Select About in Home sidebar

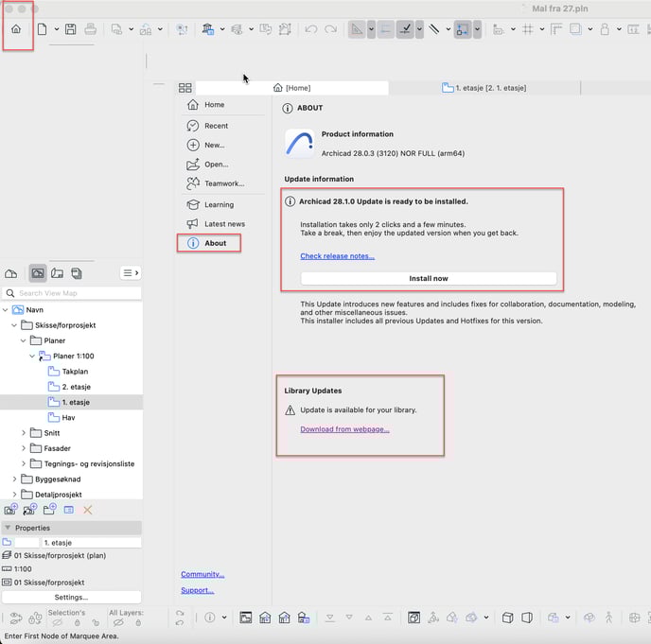(209, 243)
